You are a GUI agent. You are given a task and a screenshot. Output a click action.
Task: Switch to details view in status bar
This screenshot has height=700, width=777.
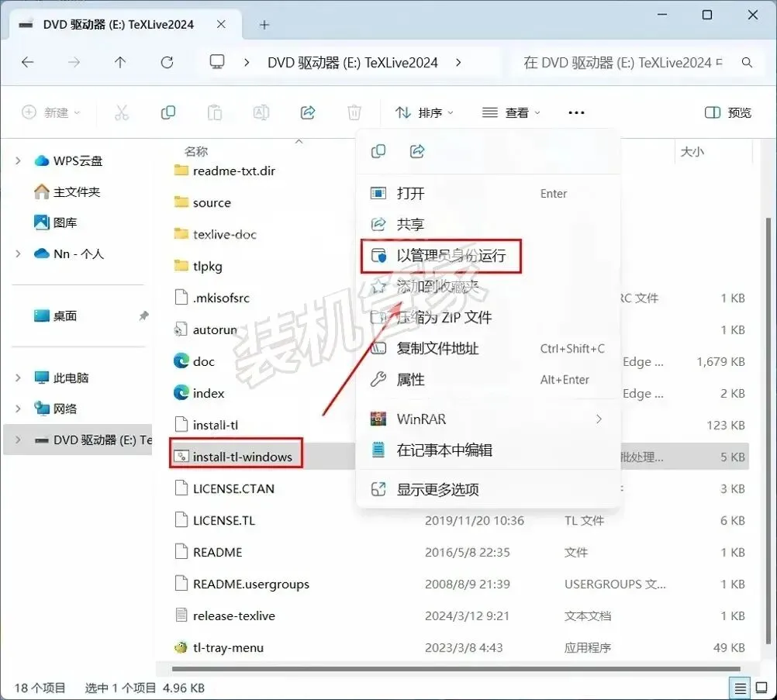[740, 688]
